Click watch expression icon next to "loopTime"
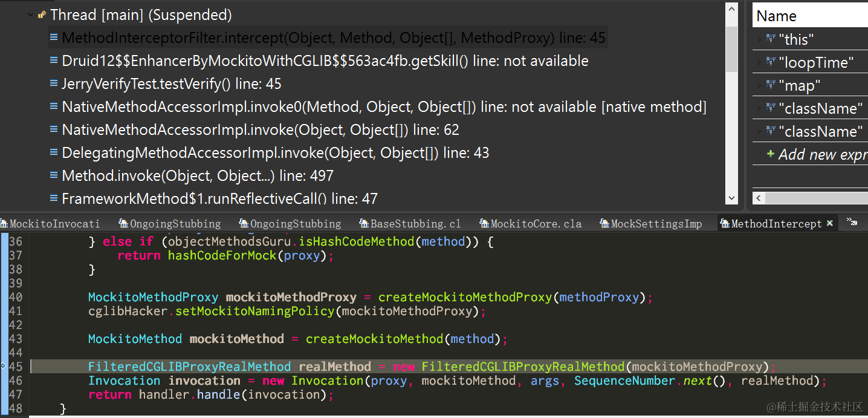Screen dimensions: 868x418 [x=771, y=62]
